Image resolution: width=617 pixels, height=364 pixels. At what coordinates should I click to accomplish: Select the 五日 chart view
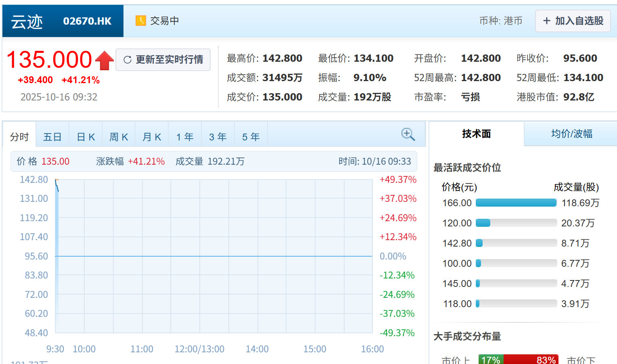(52, 136)
